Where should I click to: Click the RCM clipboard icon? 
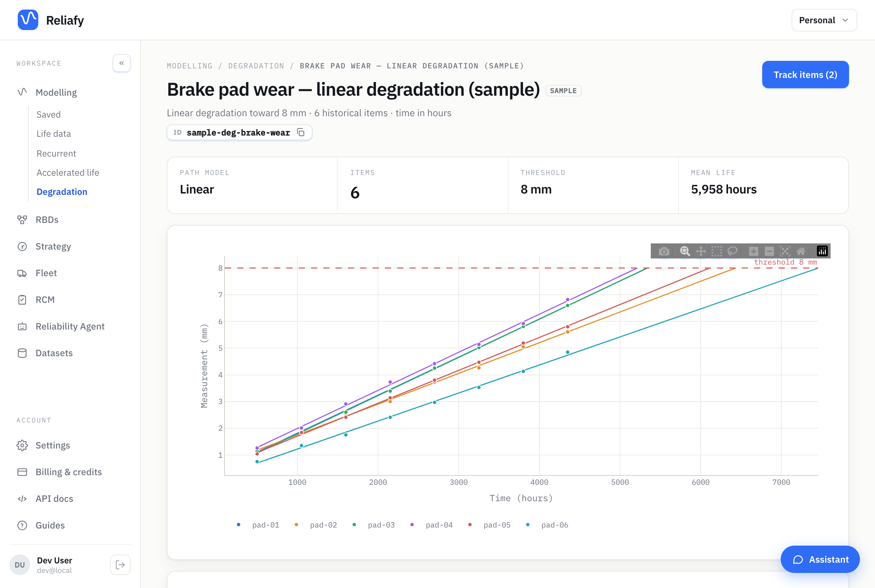point(22,299)
